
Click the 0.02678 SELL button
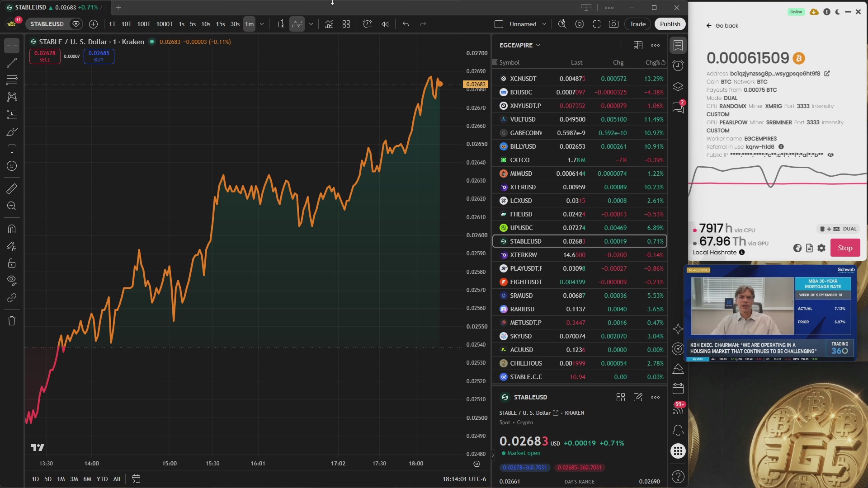pyautogui.click(x=45, y=56)
